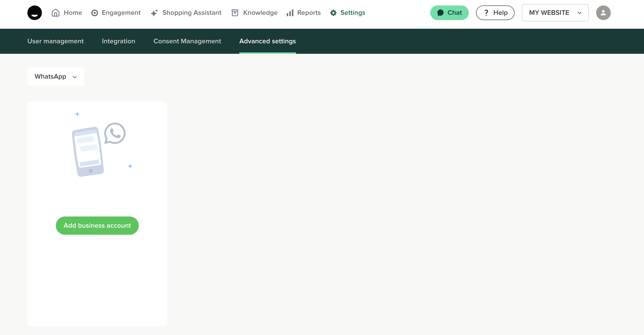Open the Knowledge menu item
The height and width of the screenshot is (335, 644).
(260, 13)
